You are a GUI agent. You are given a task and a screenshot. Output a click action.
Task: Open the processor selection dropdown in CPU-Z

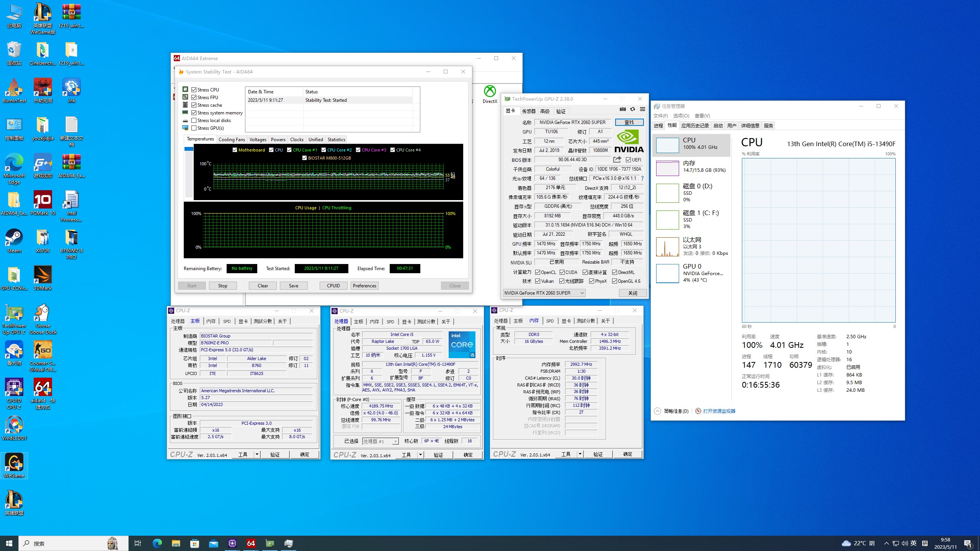[x=381, y=441]
